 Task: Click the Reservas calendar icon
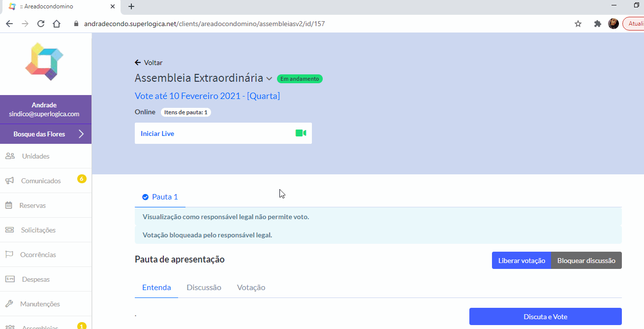9,205
